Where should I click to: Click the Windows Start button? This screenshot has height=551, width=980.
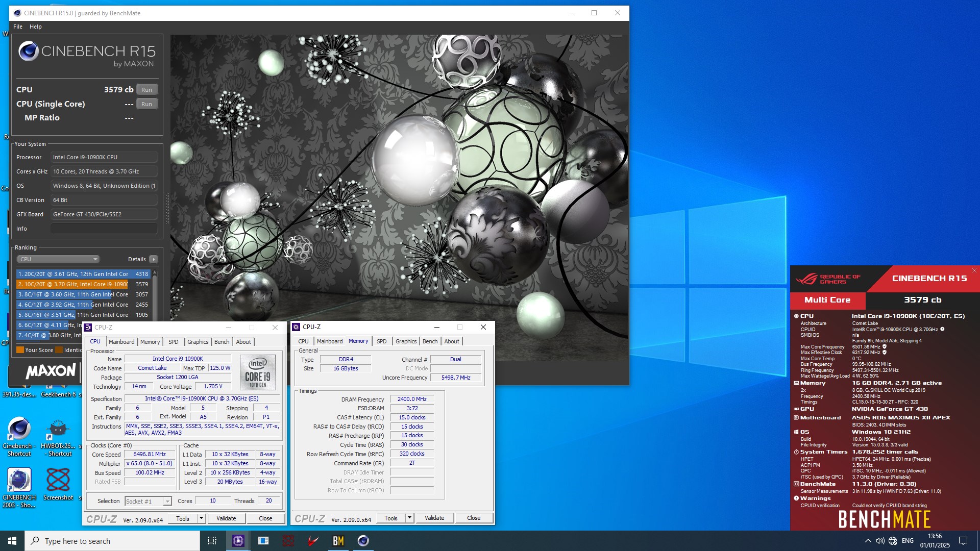click(12, 541)
